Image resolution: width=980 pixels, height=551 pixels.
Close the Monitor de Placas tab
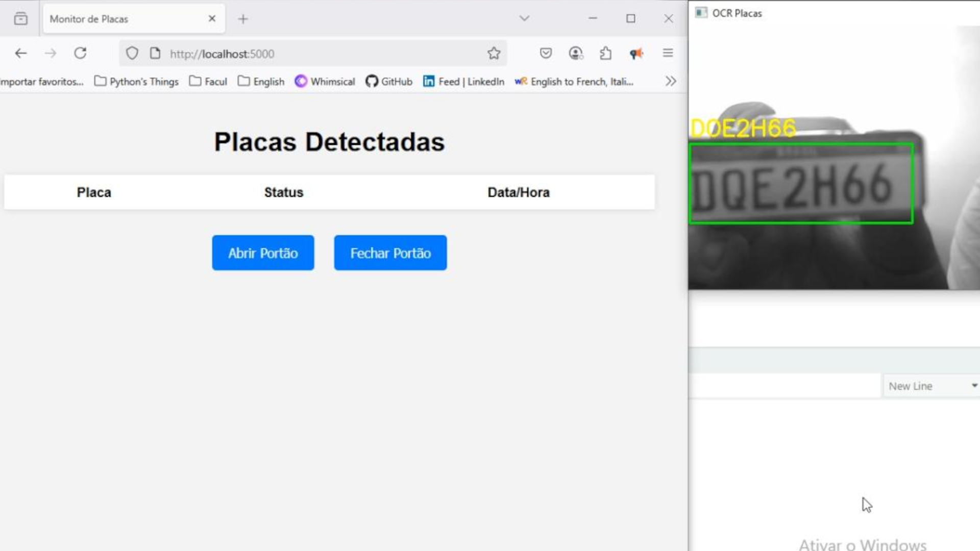pos(212,19)
